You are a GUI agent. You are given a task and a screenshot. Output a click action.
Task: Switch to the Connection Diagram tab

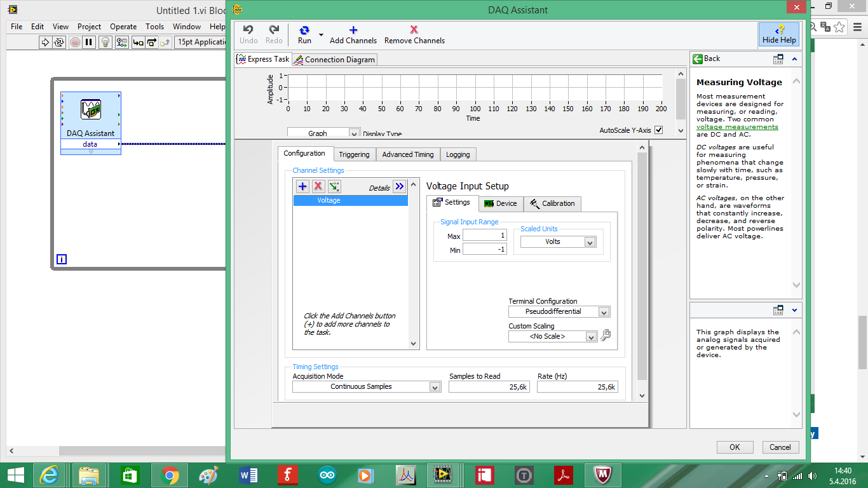coord(335,59)
